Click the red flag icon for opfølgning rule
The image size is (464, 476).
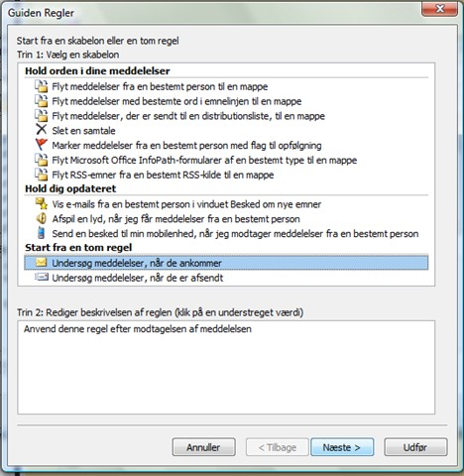click(x=42, y=145)
